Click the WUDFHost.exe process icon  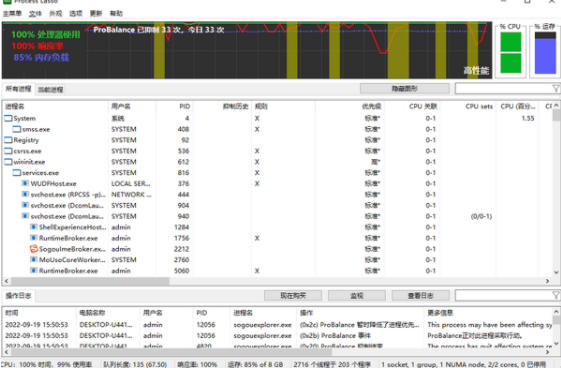25,183
